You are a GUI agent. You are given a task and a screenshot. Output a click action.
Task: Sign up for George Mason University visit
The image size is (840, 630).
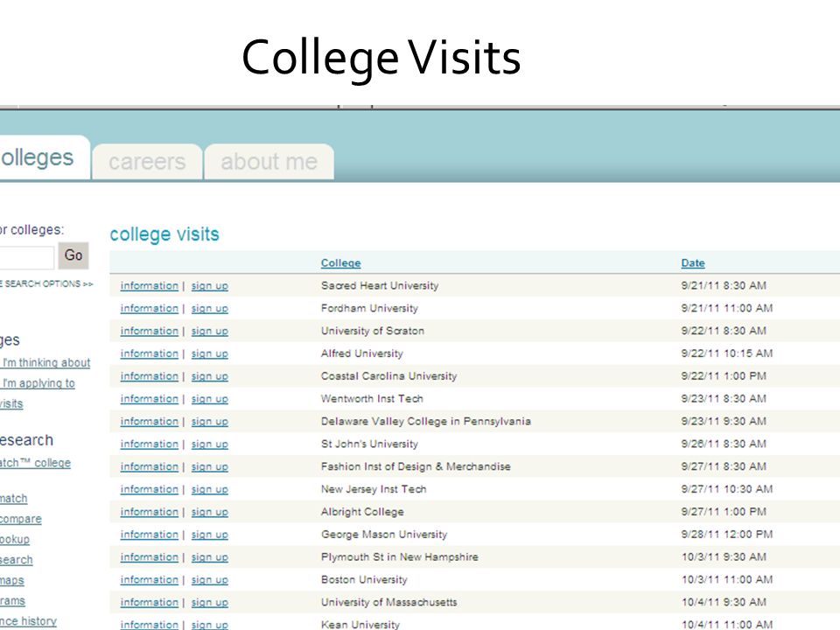pos(209,534)
